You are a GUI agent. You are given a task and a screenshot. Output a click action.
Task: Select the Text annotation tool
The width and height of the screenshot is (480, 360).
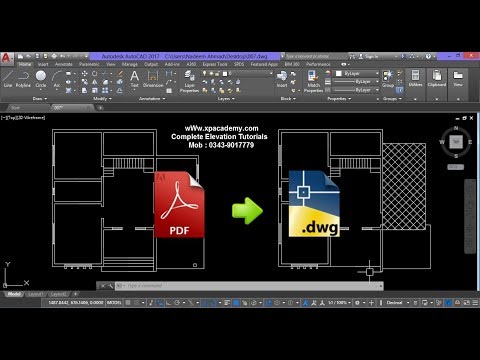[x=134, y=79]
